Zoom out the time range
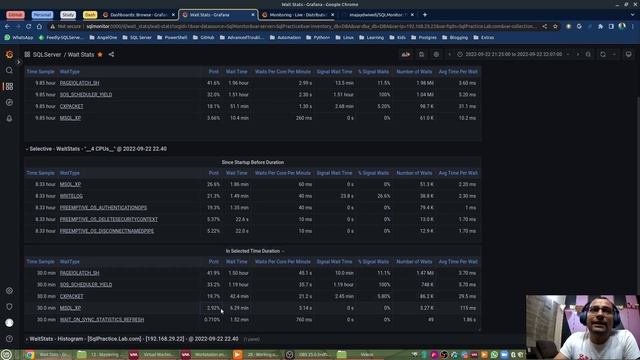 [588, 54]
